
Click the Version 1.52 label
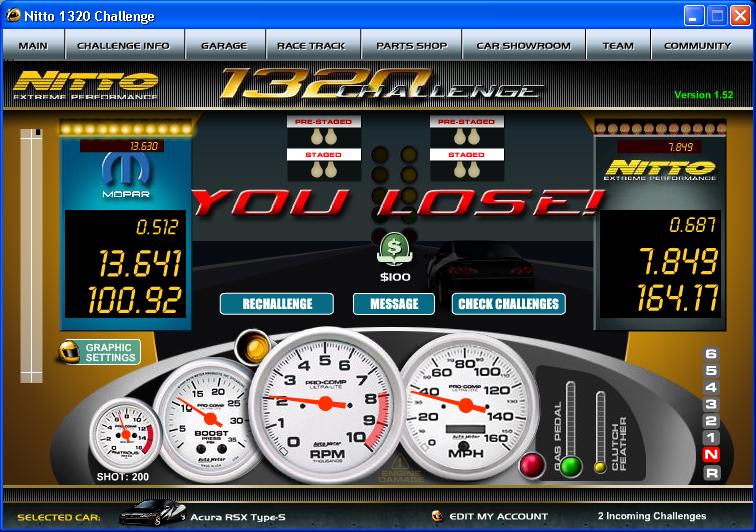click(703, 95)
